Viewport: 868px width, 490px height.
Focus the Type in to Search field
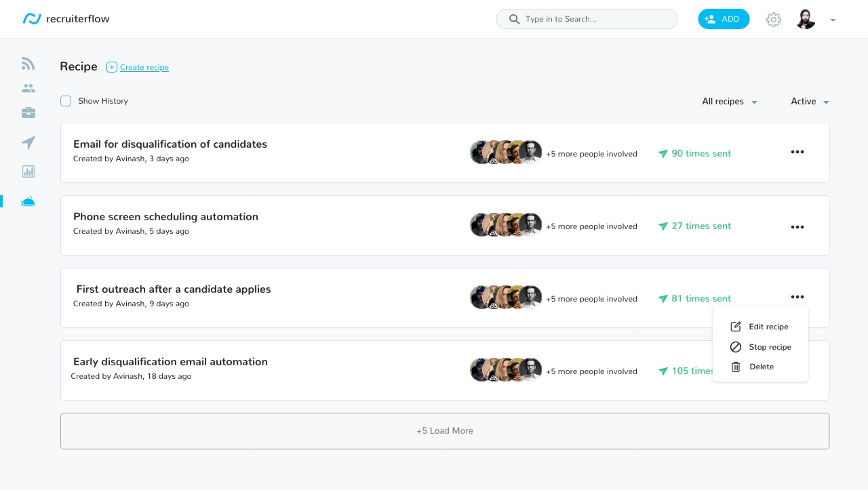click(587, 19)
